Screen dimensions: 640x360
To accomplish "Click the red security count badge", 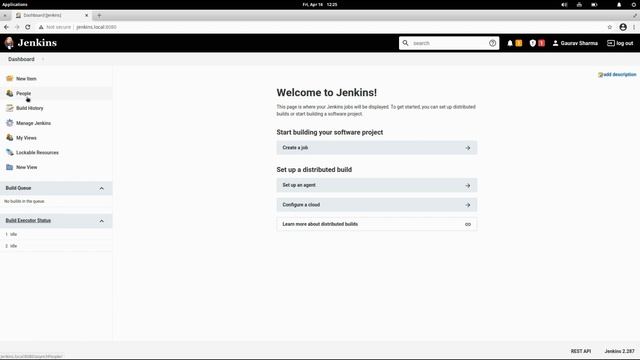I will [x=542, y=43].
